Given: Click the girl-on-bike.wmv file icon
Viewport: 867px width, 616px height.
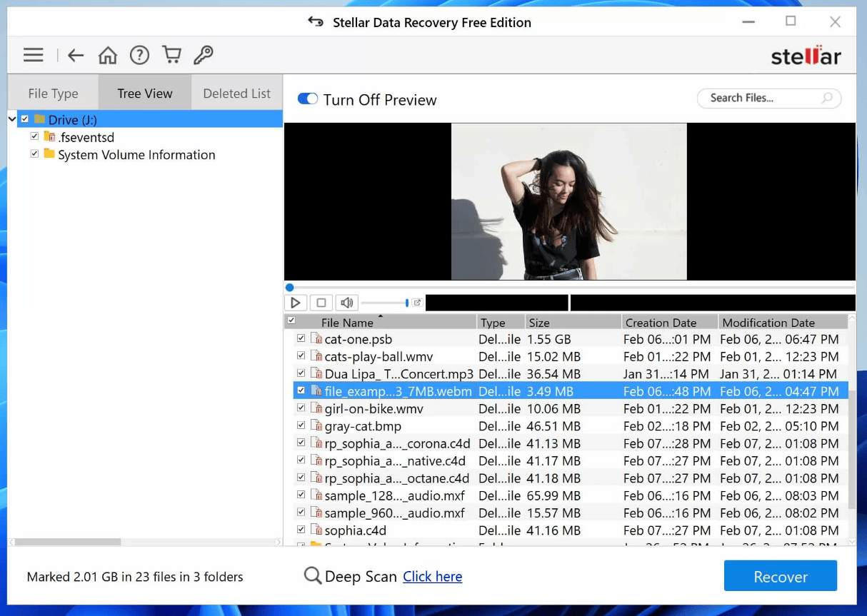Looking at the screenshot, I should [x=316, y=408].
